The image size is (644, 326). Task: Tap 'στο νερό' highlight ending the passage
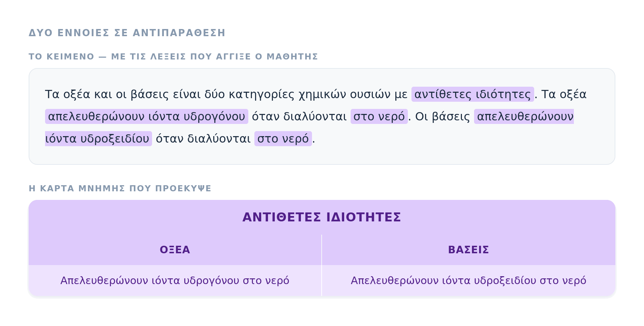tap(283, 139)
